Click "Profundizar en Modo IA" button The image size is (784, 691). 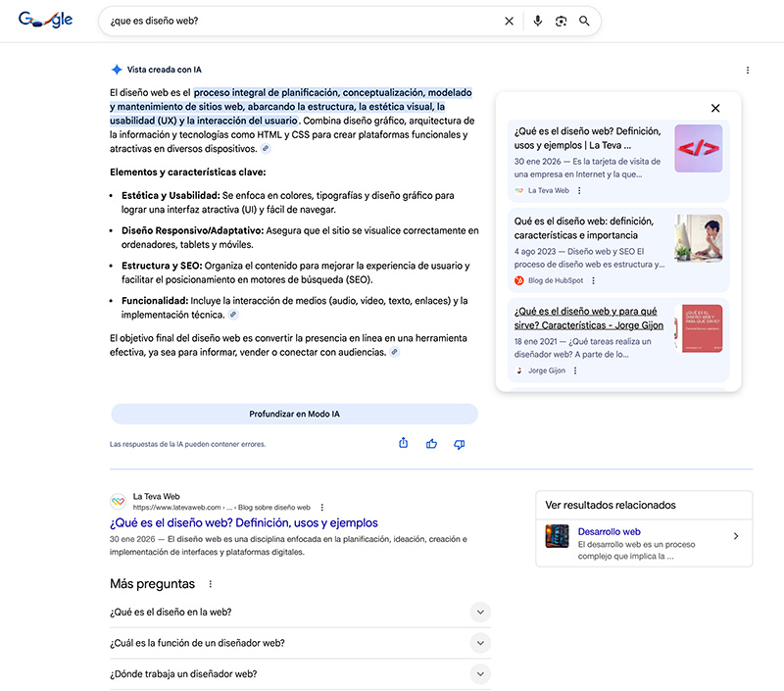(294, 415)
